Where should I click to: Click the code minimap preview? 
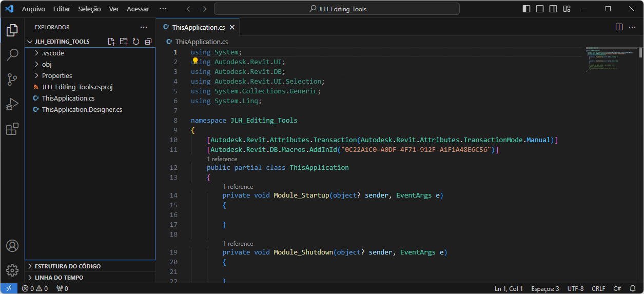coord(610,60)
